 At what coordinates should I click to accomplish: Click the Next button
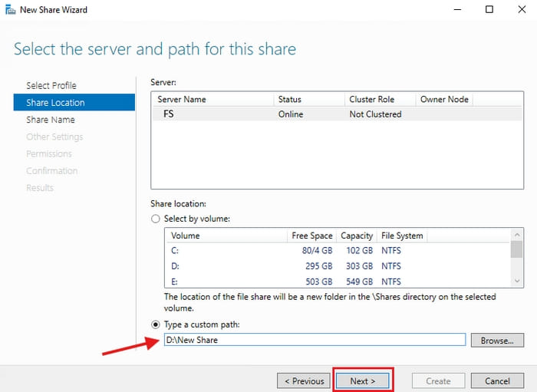pyautogui.click(x=363, y=380)
